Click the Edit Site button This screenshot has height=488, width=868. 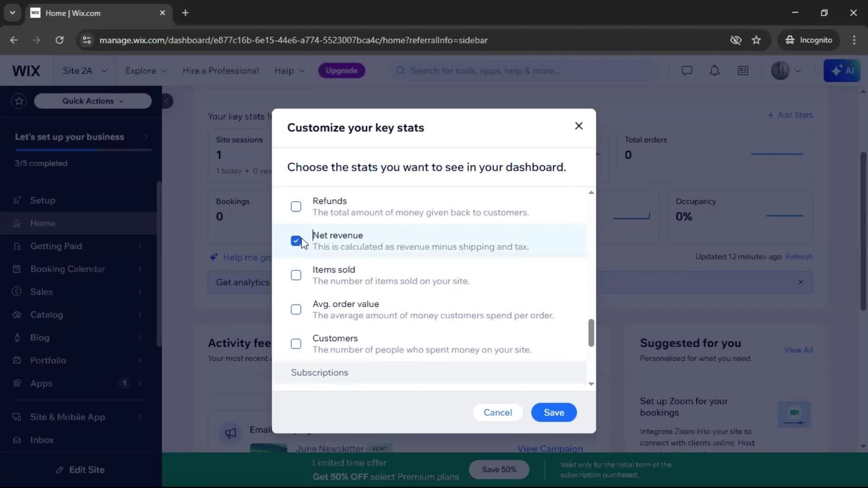80,470
